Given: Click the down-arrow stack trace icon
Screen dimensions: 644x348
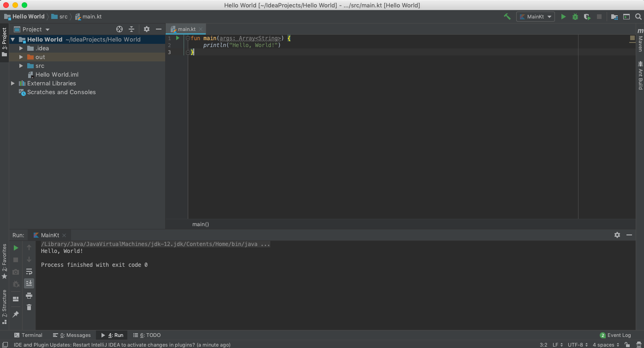Looking at the screenshot, I should [x=29, y=260].
